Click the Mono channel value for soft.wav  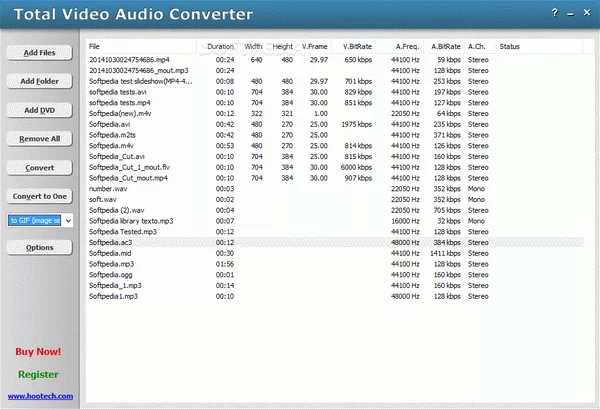coord(476,199)
